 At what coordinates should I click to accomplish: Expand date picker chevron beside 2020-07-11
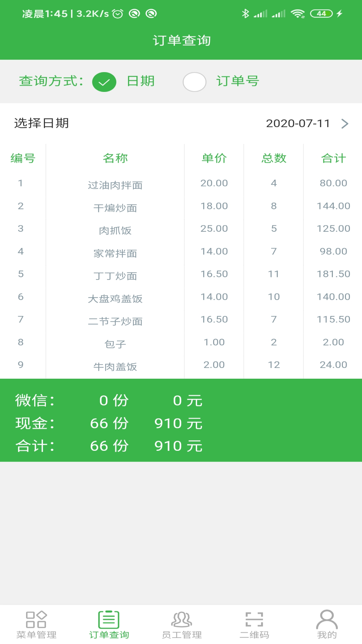(345, 123)
